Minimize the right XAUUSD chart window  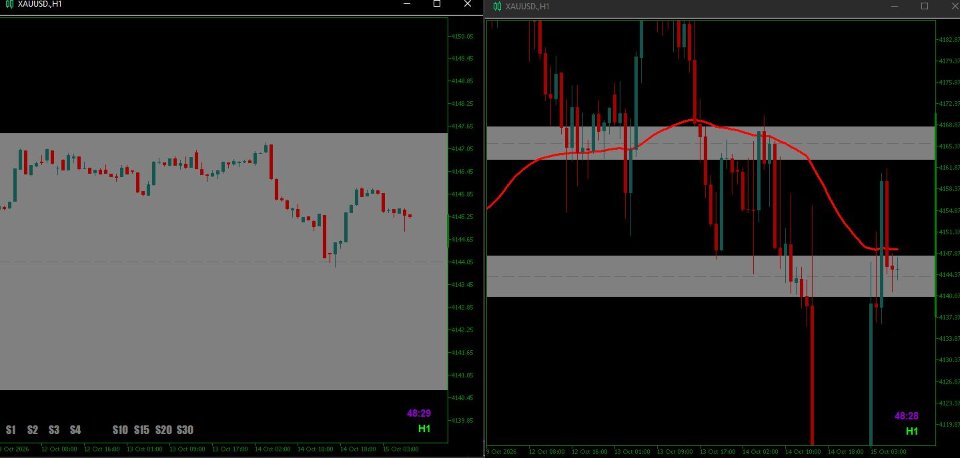click(896, 6)
